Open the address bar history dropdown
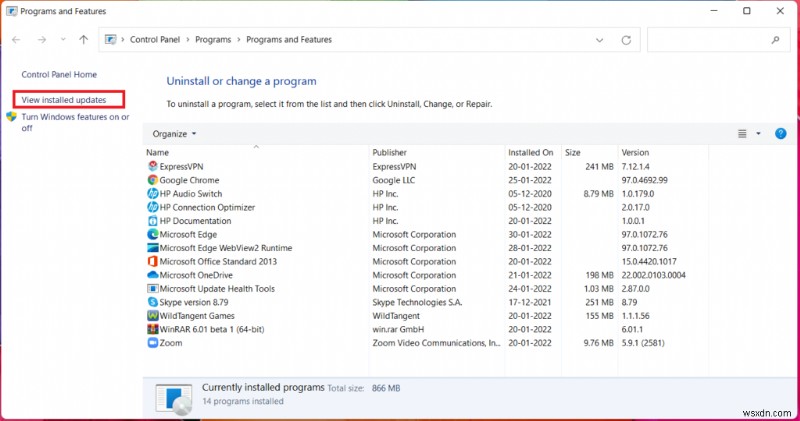This screenshot has height=421, width=800. [x=599, y=40]
